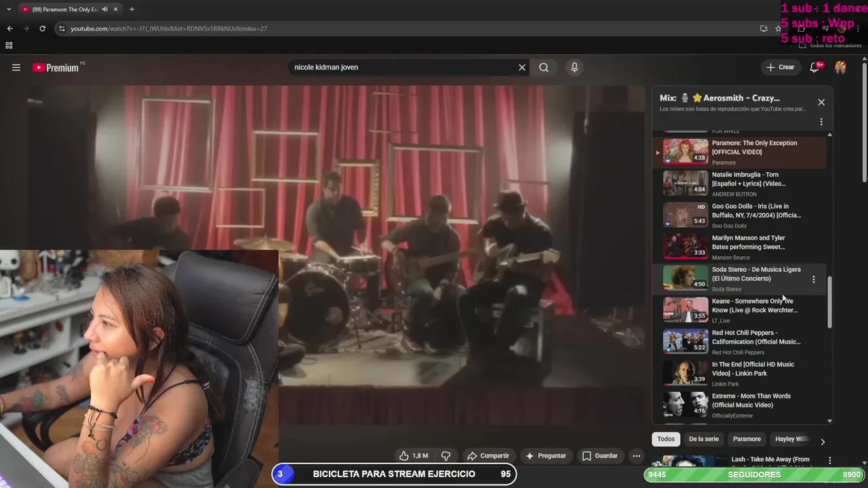Open Mix playlist options menu
Screen dimensions: 868x488
click(x=821, y=122)
